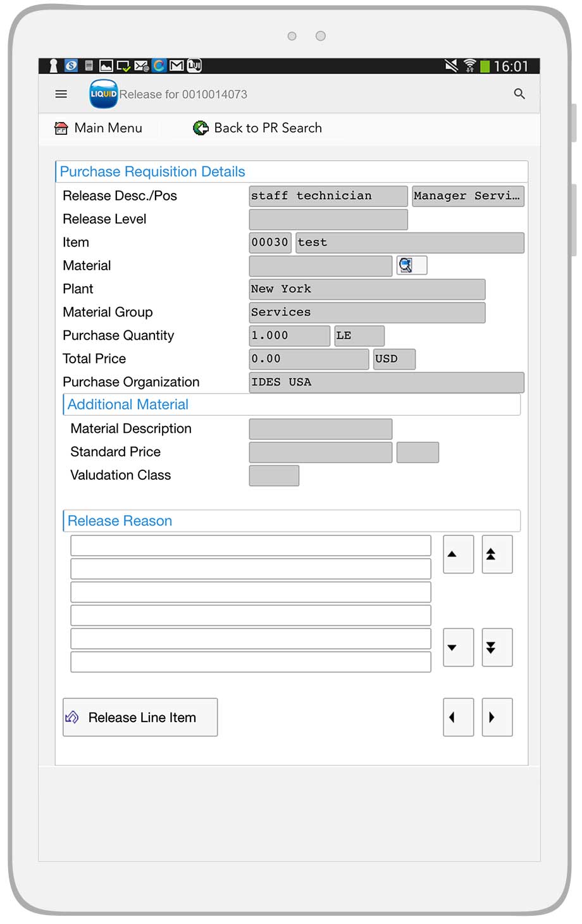This screenshot has width=582, height=924.
Task: Click last Release Reason text line
Action: (x=251, y=662)
